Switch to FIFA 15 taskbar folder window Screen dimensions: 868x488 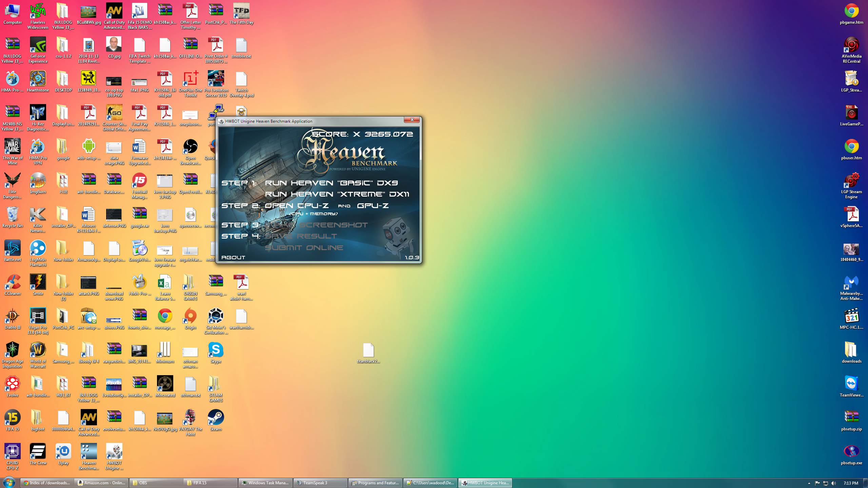(x=211, y=483)
